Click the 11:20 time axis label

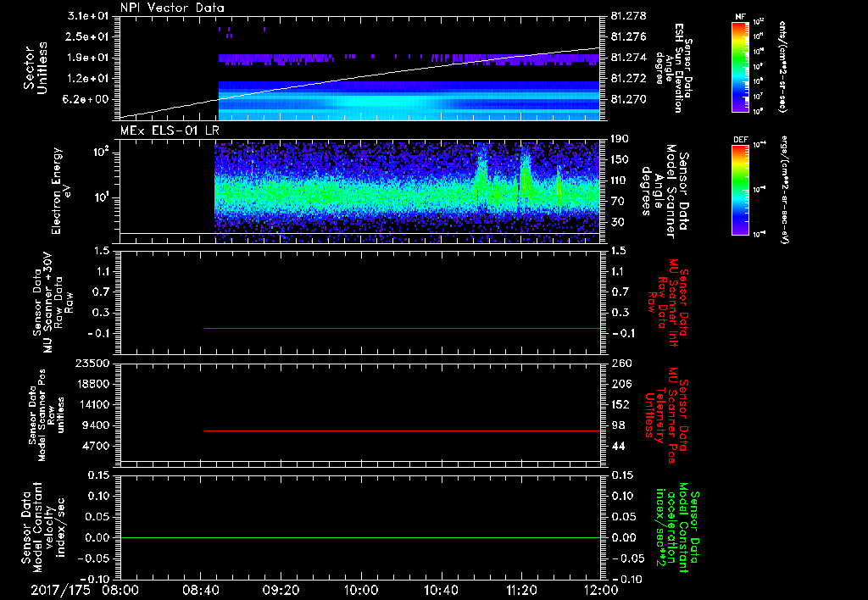click(521, 590)
